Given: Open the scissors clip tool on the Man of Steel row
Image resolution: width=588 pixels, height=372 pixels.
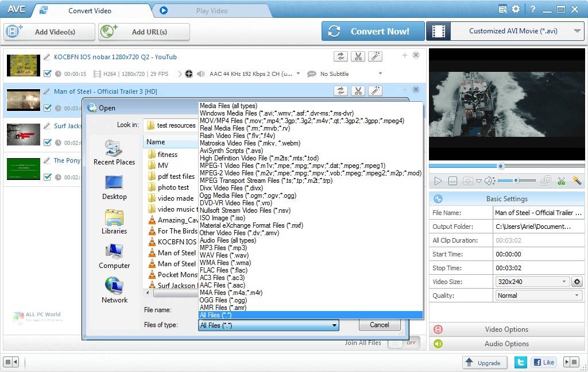Looking at the screenshot, I should tap(358, 91).
